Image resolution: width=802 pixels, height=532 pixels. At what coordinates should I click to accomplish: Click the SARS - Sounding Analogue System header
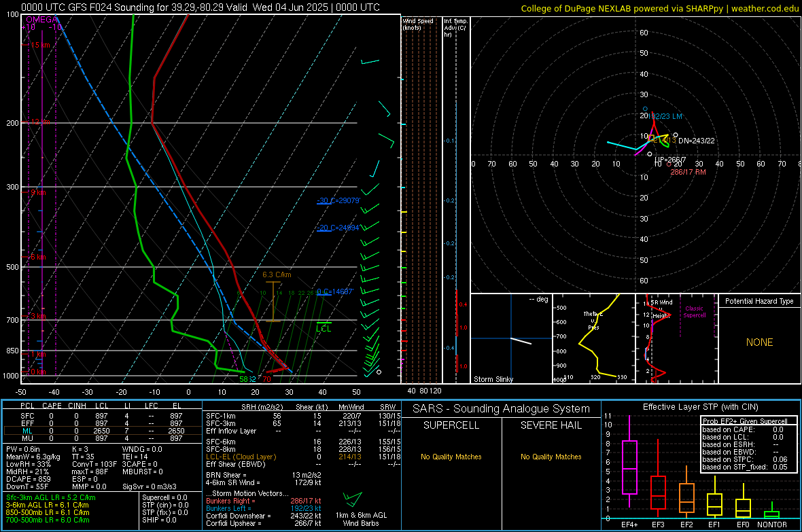(x=501, y=409)
